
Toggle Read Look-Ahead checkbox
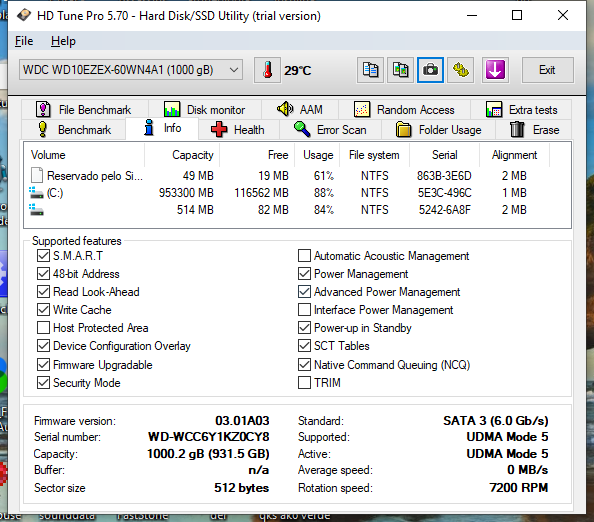coord(43,292)
